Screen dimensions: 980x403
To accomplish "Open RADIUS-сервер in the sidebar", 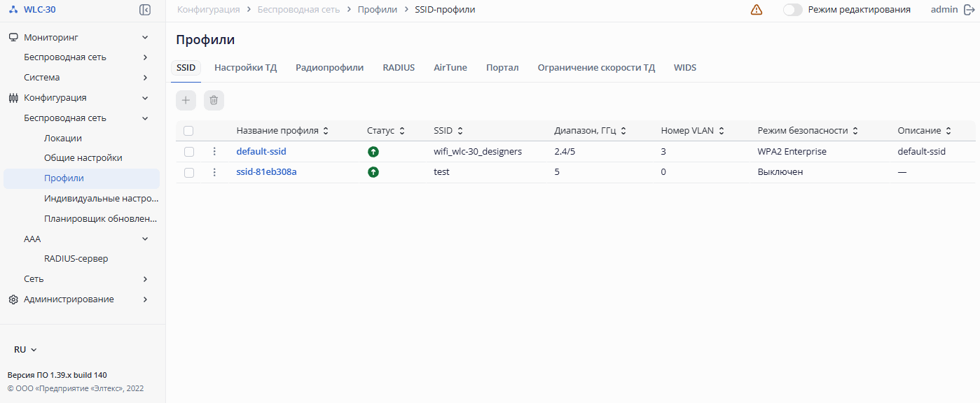I will pos(76,259).
